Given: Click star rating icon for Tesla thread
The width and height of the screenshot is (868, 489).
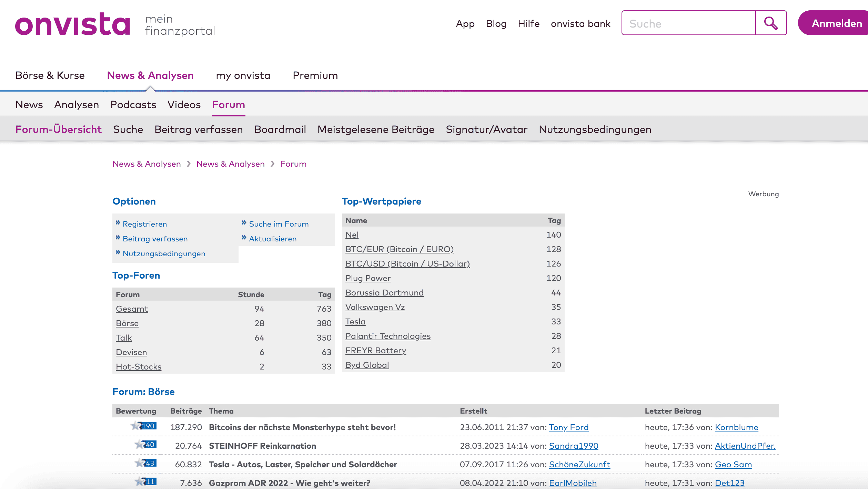Looking at the screenshot, I should (140, 463).
